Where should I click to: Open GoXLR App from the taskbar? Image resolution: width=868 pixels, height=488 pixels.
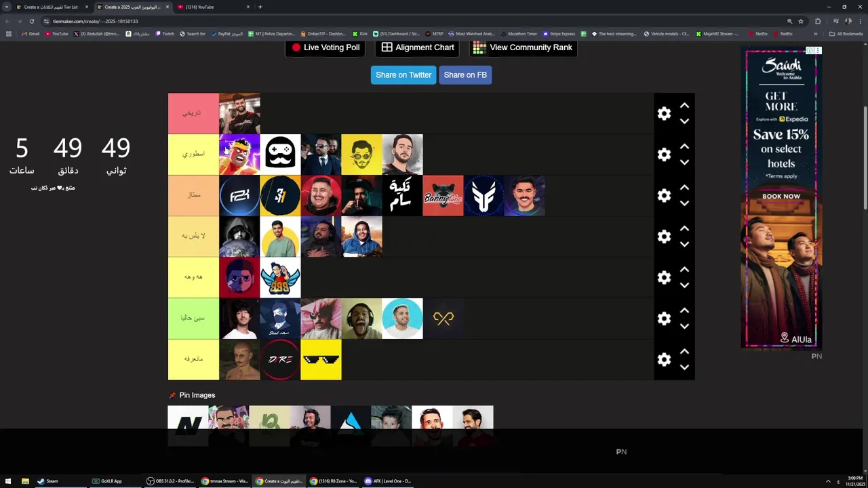107,481
